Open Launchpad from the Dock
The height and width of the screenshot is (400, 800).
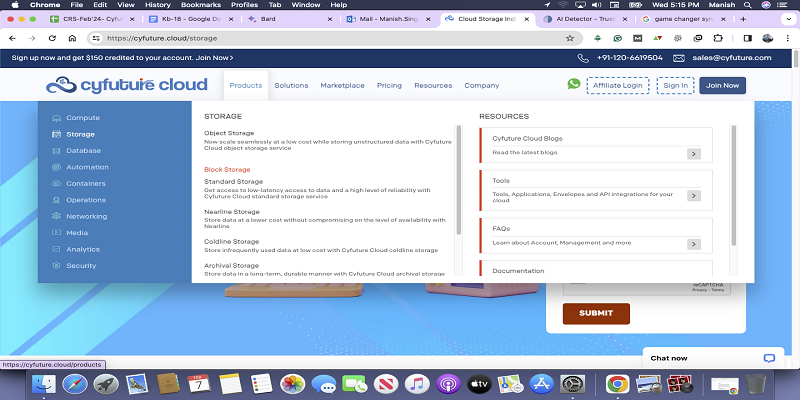tap(106, 384)
